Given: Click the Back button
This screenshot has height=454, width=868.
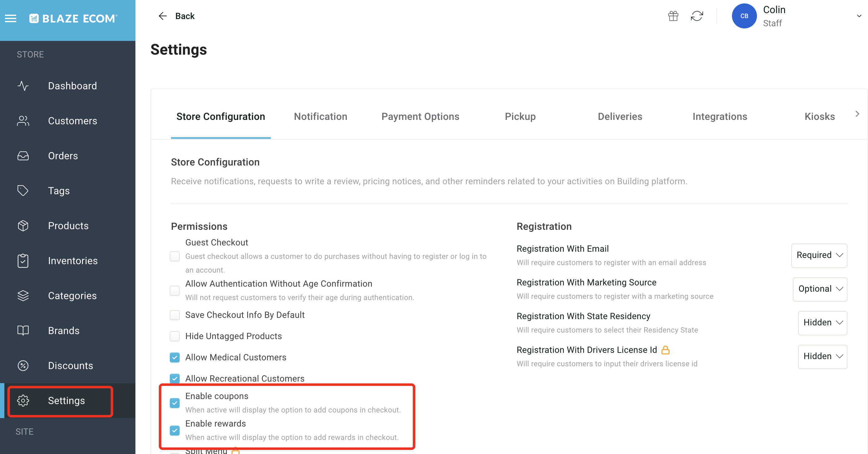Looking at the screenshot, I should coord(177,16).
